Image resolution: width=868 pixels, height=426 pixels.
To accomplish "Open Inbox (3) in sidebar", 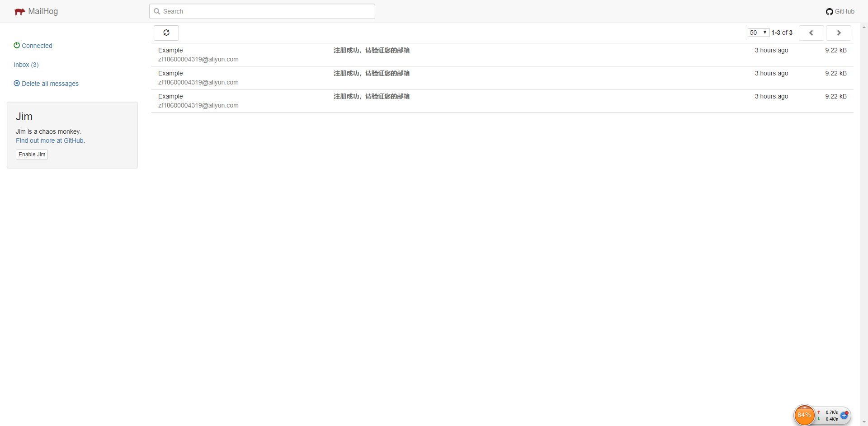I will [x=26, y=65].
